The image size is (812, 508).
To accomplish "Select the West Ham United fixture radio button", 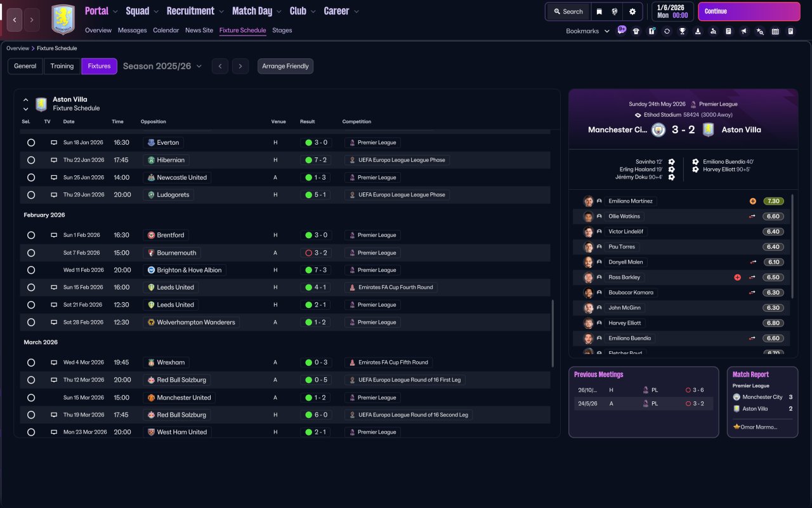I will click(x=31, y=432).
